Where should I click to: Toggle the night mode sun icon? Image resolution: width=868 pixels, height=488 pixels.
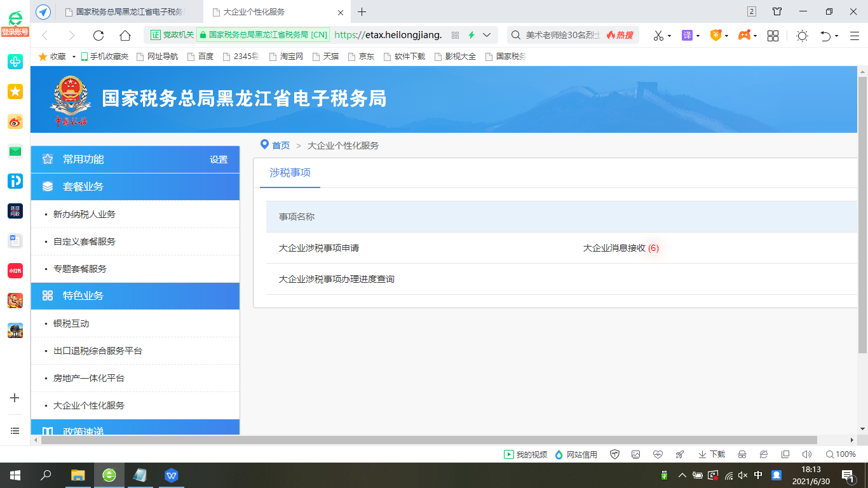point(802,36)
